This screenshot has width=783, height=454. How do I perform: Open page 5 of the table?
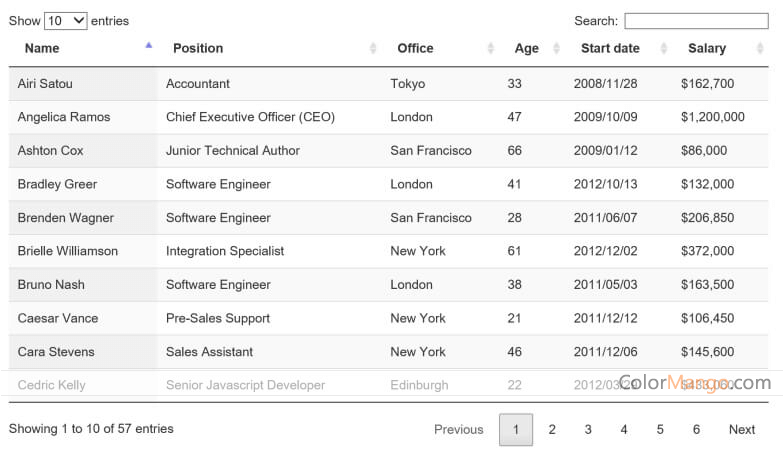pyautogui.click(x=660, y=429)
